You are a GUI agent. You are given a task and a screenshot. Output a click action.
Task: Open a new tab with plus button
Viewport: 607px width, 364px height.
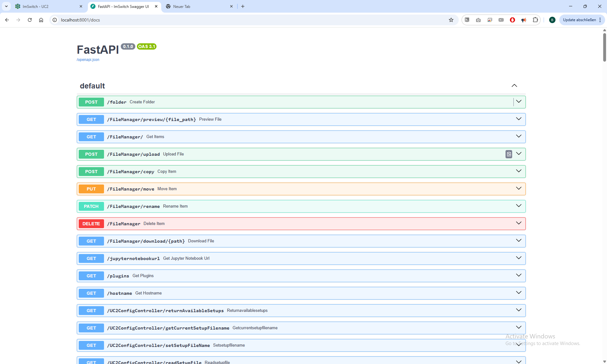243,6
